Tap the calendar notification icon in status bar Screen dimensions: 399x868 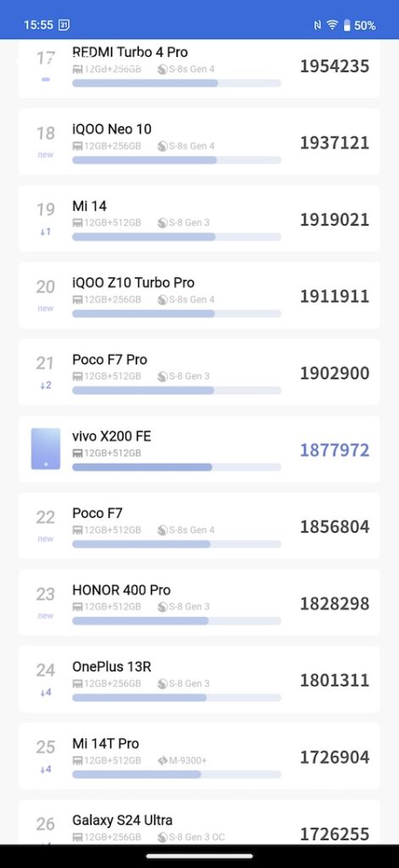coord(64,25)
